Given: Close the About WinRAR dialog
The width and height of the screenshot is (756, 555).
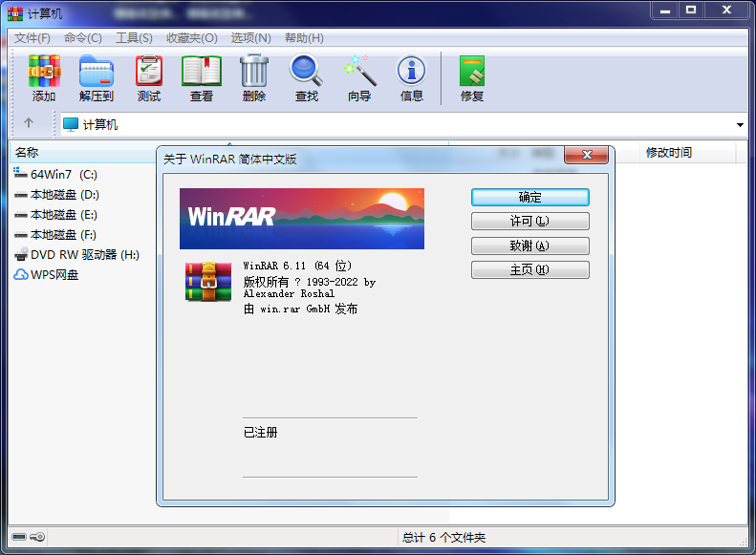Looking at the screenshot, I should [586, 155].
